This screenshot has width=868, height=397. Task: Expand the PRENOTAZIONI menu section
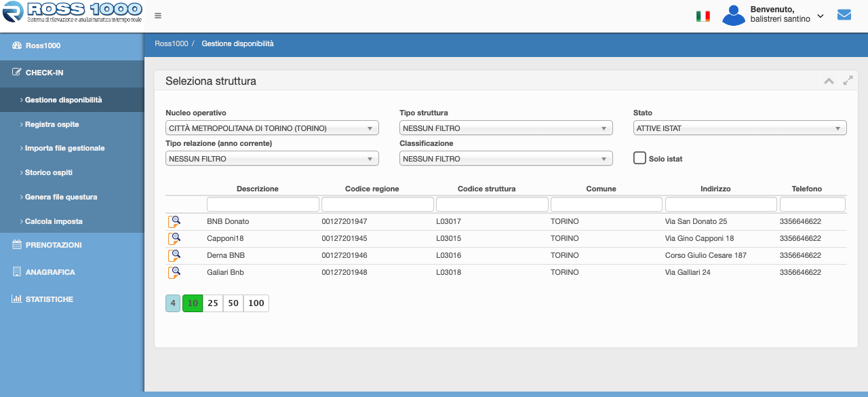[x=72, y=244]
